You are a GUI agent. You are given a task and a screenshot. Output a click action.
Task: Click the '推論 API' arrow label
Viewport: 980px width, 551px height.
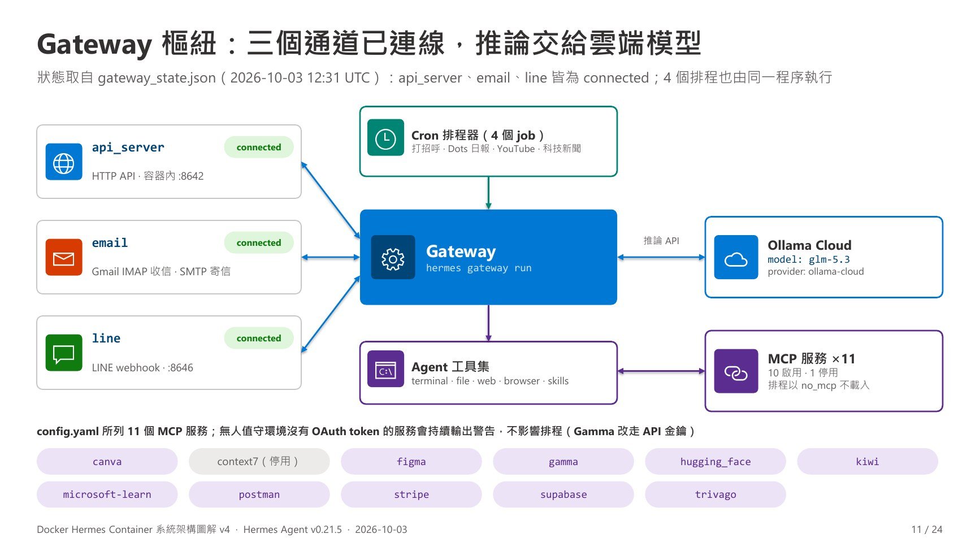pos(661,241)
